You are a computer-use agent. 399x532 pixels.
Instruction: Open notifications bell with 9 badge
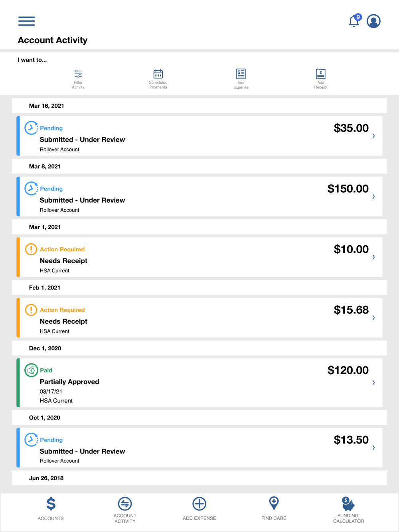coord(354,21)
